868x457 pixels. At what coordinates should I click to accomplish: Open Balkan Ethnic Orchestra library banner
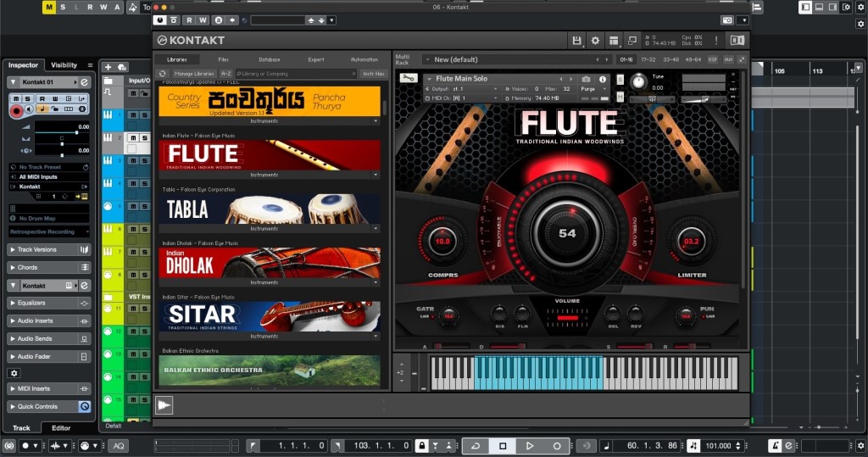pyautogui.click(x=270, y=371)
